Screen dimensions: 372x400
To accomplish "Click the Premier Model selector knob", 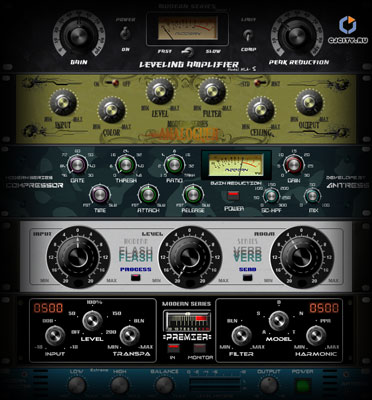I will pos(279,321).
